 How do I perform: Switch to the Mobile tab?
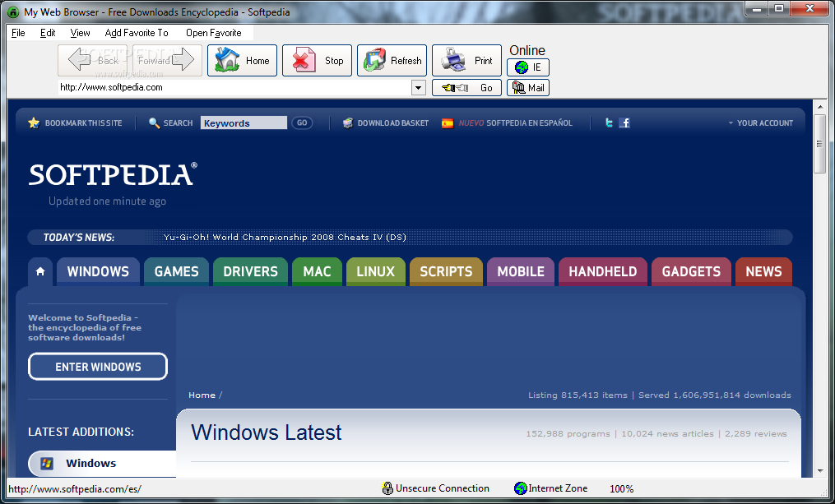[520, 271]
